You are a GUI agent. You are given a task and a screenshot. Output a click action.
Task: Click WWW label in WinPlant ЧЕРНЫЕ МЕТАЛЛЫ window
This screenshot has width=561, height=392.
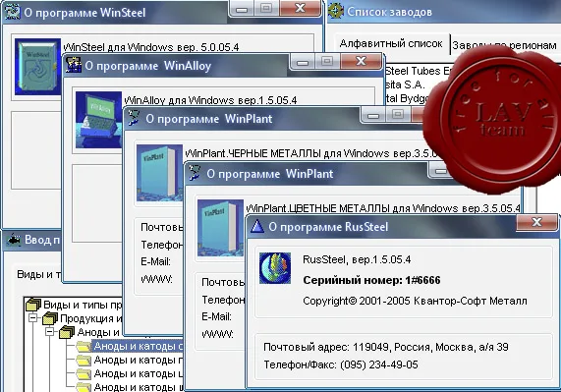pyautogui.click(x=157, y=279)
